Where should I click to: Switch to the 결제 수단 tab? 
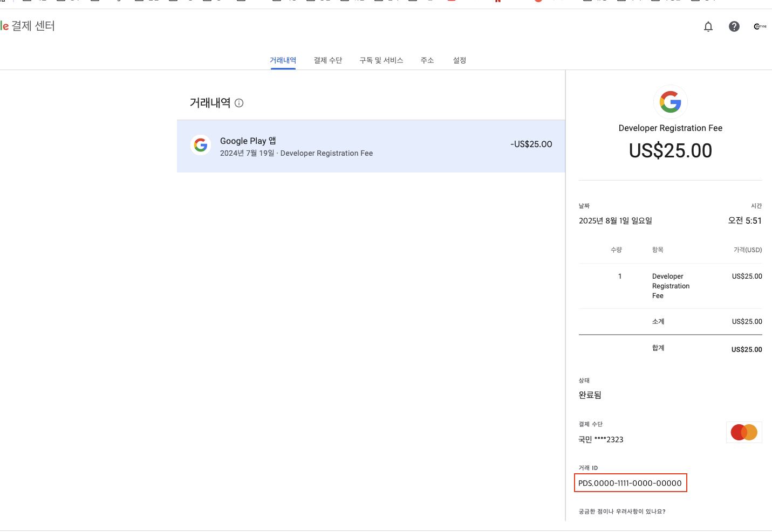pos(328,60)
